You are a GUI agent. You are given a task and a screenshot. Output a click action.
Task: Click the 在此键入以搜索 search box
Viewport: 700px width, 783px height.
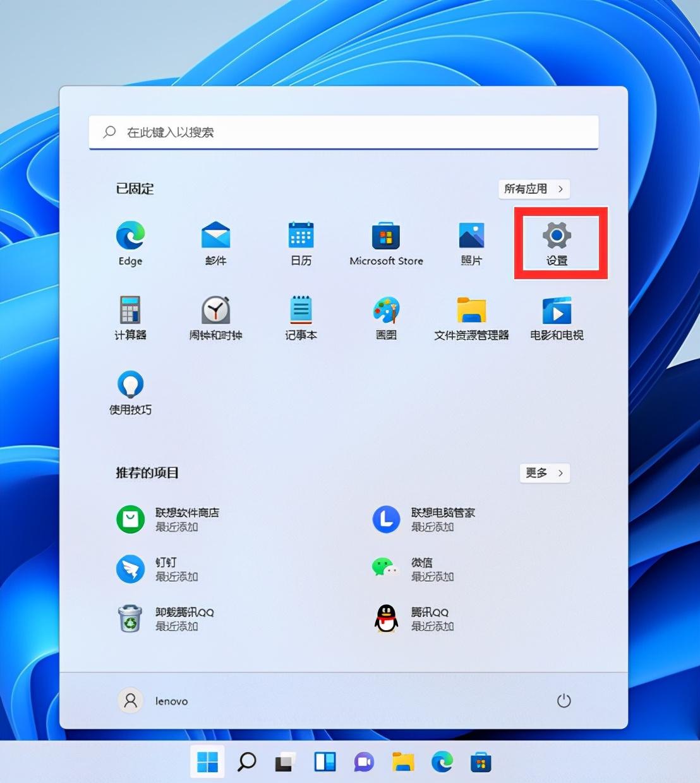point(344,132)
